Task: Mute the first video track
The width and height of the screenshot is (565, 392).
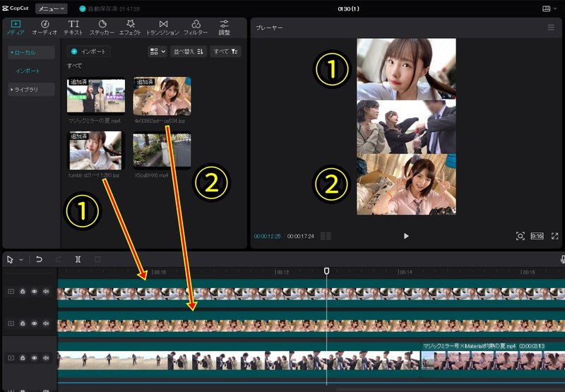Action: click(x=46, y=291)
